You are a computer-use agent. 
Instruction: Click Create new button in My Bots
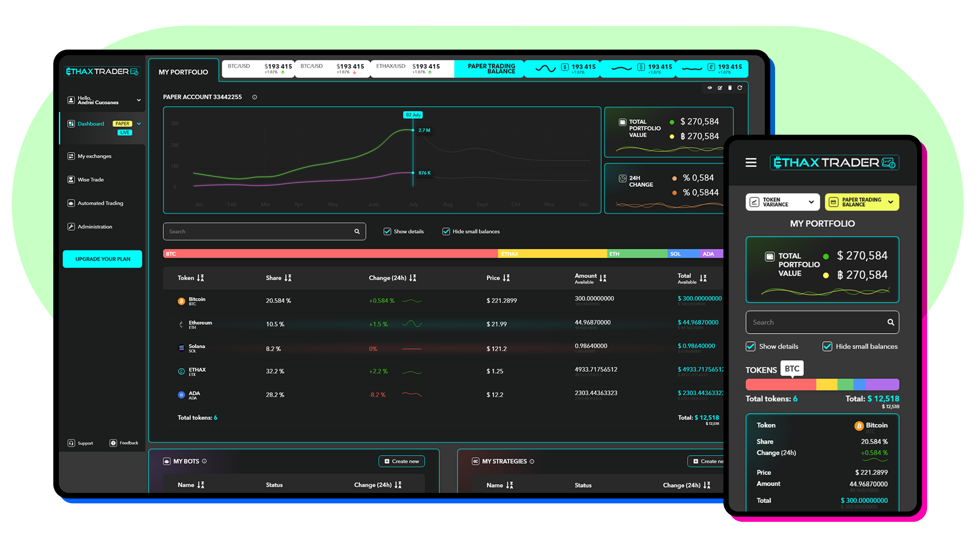(x=401, y=461)
